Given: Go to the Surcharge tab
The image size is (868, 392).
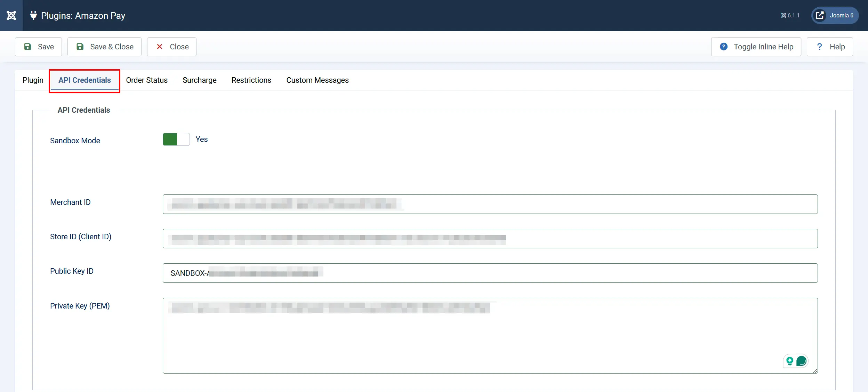Looking at the screenshot, I should [x=200, y=80].
